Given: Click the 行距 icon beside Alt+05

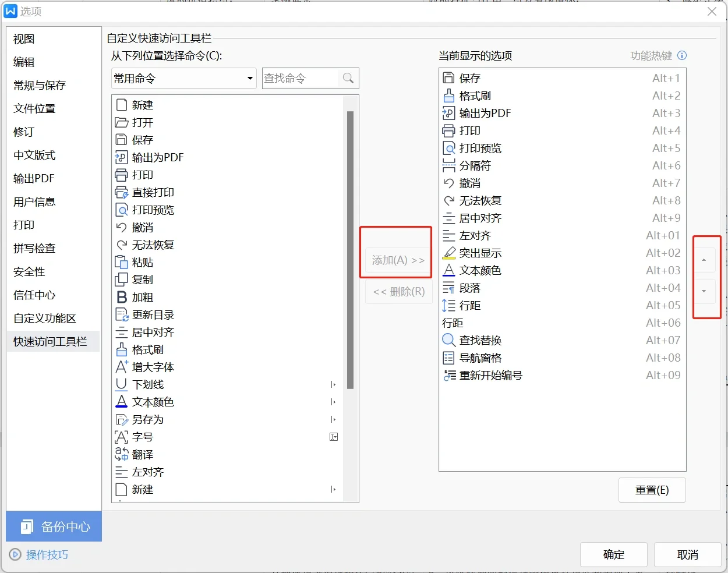Looking at the screenshot, I should (x=448, y=305).
